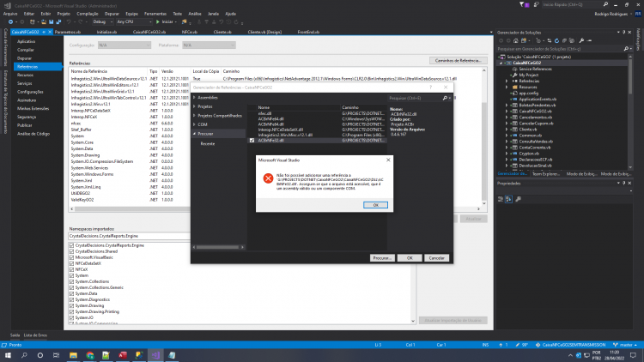Switch to the Team Explorer tab
Image resolution: width=644 pixels, height=362 pixels.
tap(546, 174)
